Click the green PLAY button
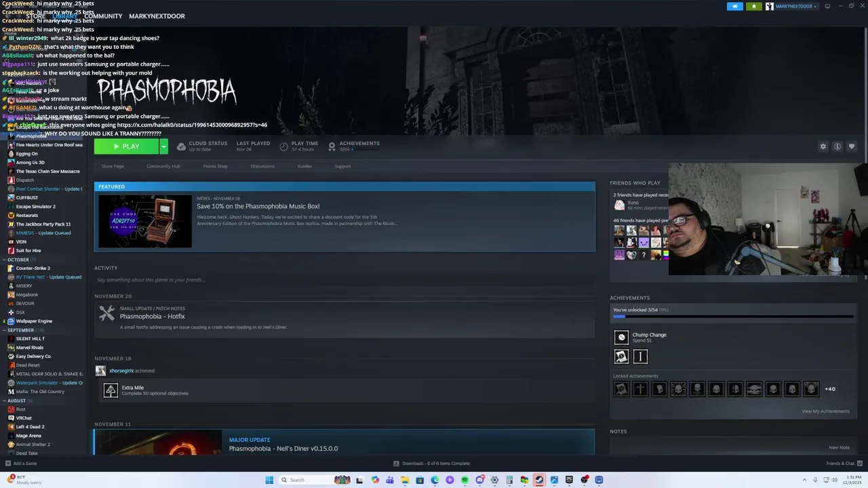Image resolution: width=868 pixels, height=488 pixels. click(x=127, y=146)
